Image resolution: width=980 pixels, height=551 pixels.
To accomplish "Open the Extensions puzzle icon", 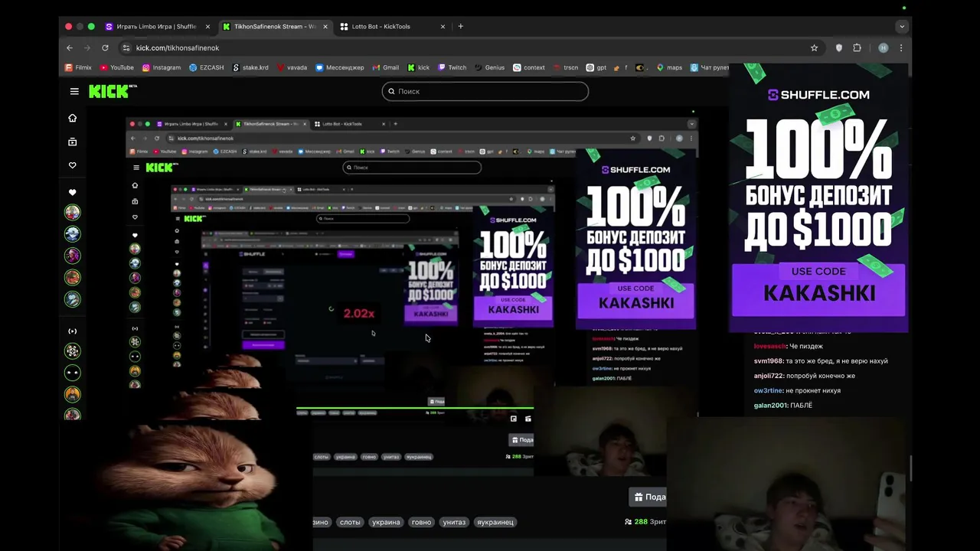I will point(857,47).
